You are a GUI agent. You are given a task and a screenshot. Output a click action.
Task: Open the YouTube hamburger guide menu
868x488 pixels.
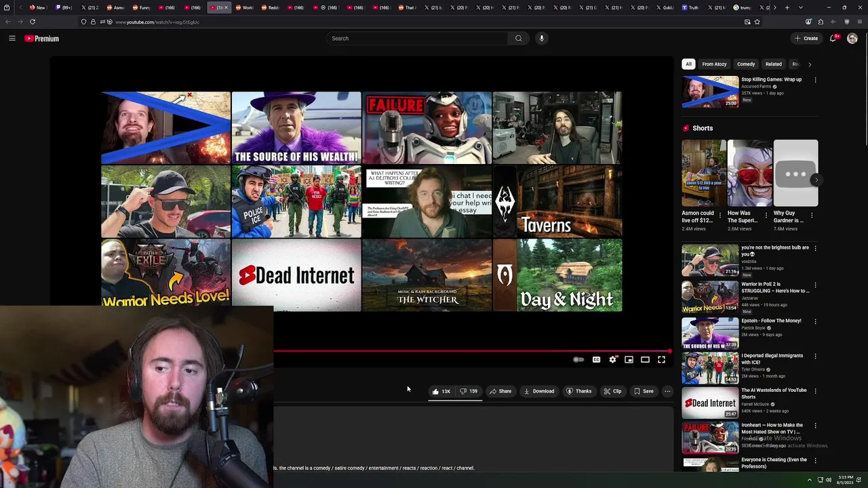point(12,39)
